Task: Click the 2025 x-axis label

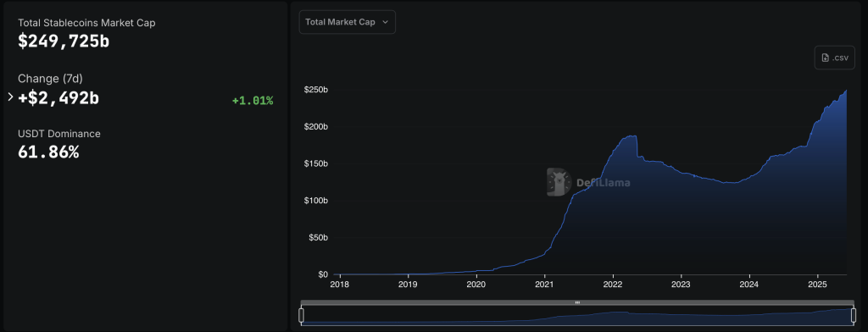Action: click(818, 285)
